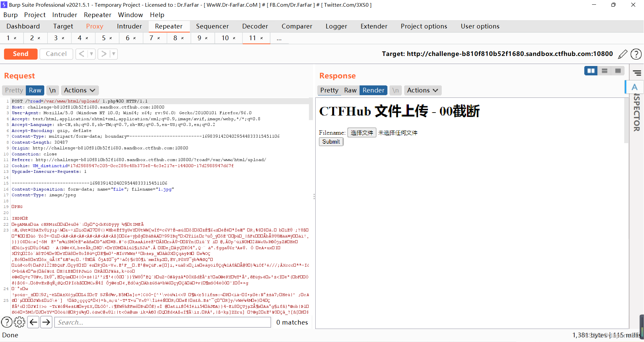Click the Content-Length: 30487 header line

40,142
